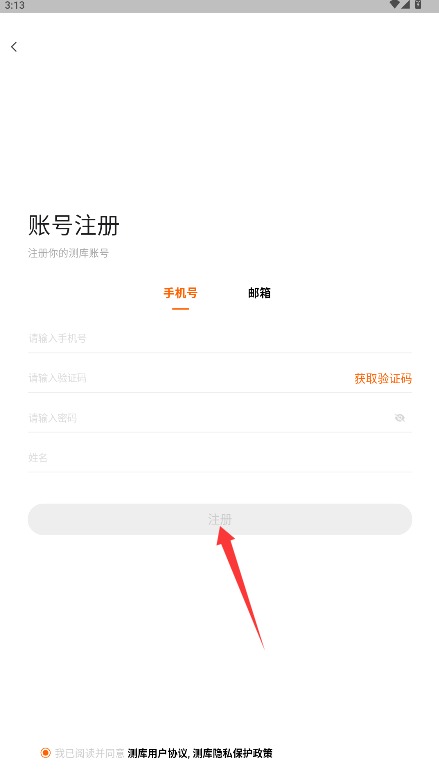The height and width of the screenshot is (778, 439).
Task: Tap the 我已阅读并同意 agreement text
Action: click(89, 753)
